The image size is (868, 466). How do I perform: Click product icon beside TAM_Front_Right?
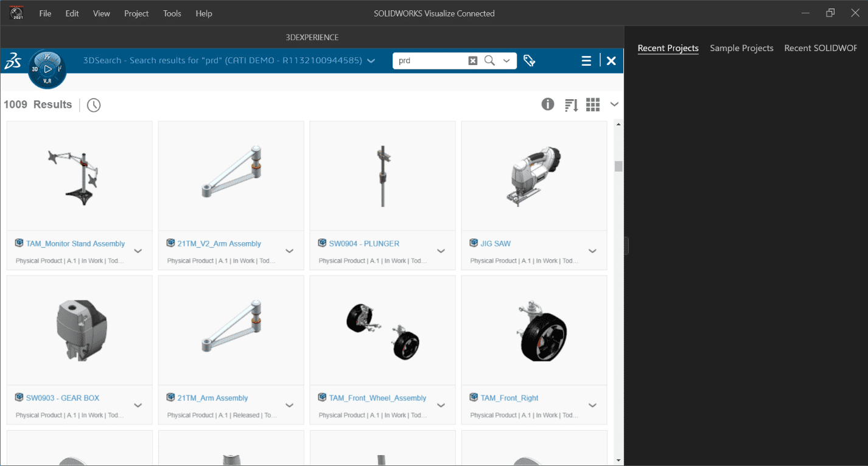(474, 397)
